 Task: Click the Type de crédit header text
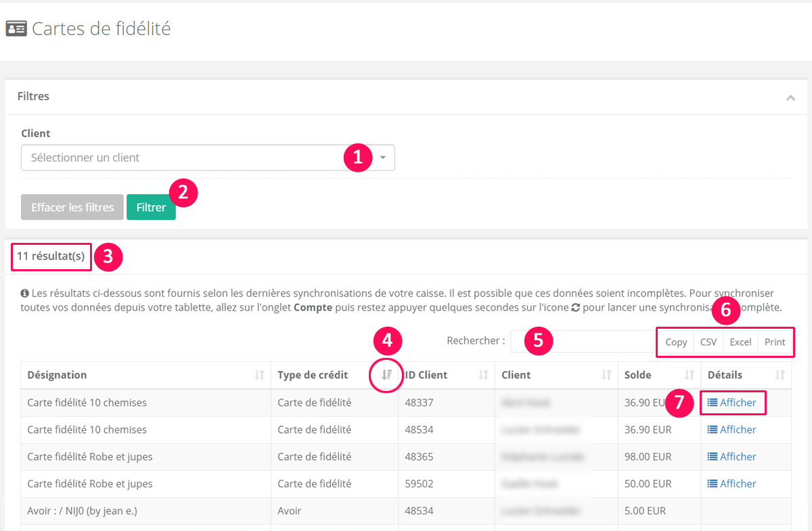pos(313,375)
